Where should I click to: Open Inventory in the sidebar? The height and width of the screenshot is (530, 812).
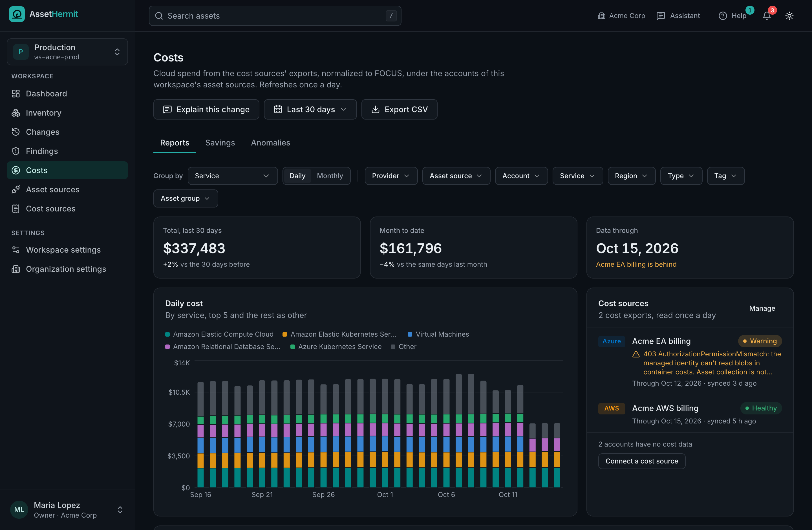(x=68, y=112)
